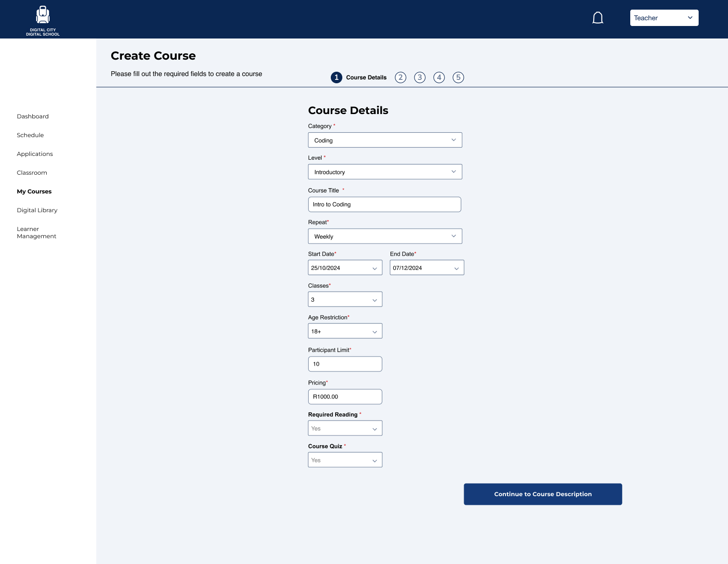Click the notification bell icon

point(598,18)
